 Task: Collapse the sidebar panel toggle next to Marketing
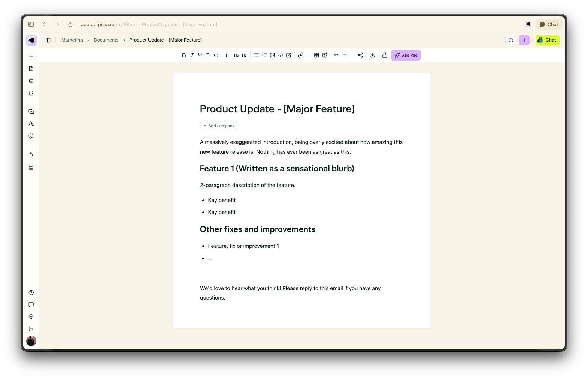[48, 40]
